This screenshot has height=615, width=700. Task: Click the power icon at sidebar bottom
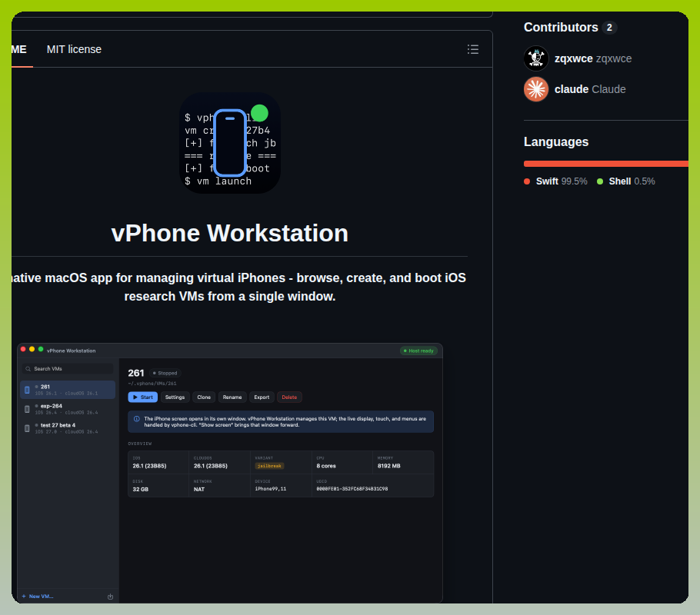[110, 597]
